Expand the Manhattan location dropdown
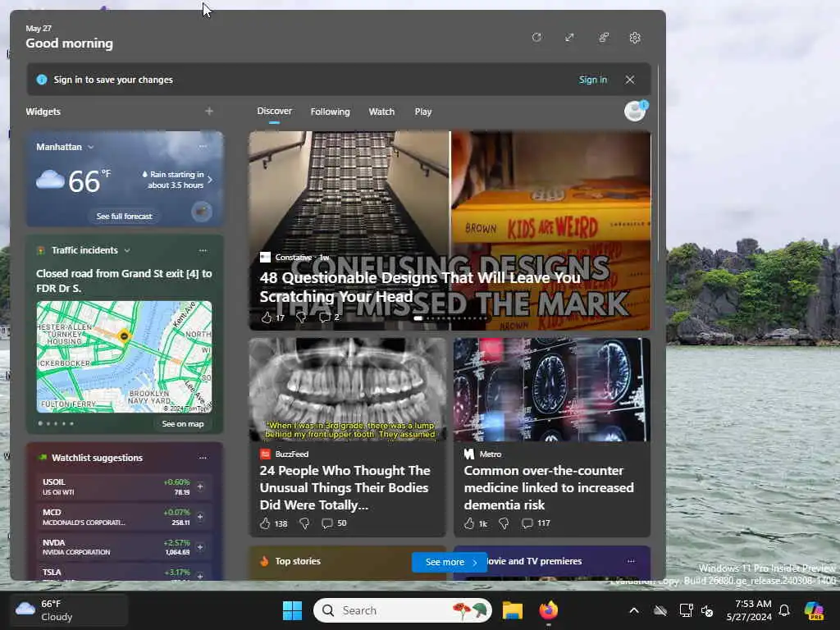This screenshot has width=840, height=630. [x=90, y=147]
